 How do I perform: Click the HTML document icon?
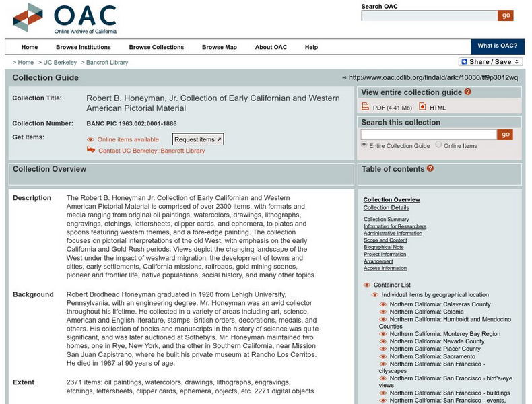coord(422,106)
